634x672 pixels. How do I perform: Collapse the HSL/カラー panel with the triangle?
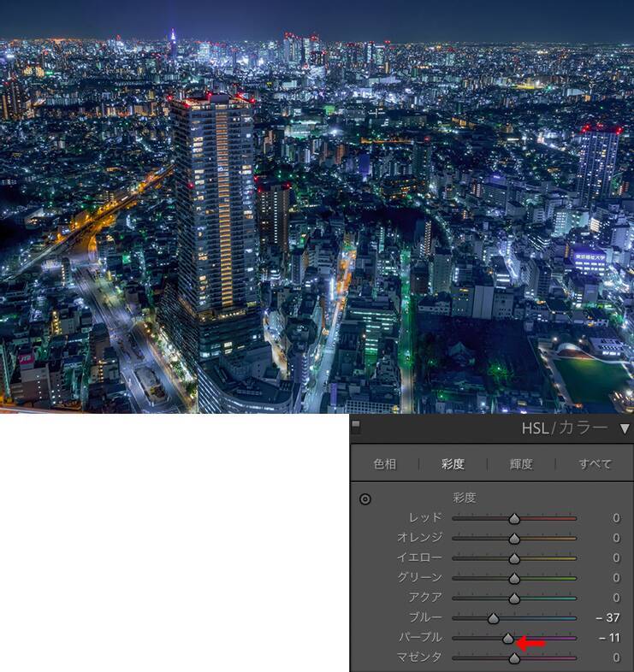pos(625,428)
